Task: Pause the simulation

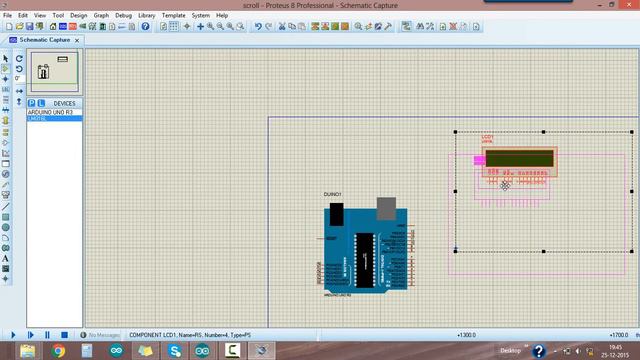Action: tap(47, 335)
